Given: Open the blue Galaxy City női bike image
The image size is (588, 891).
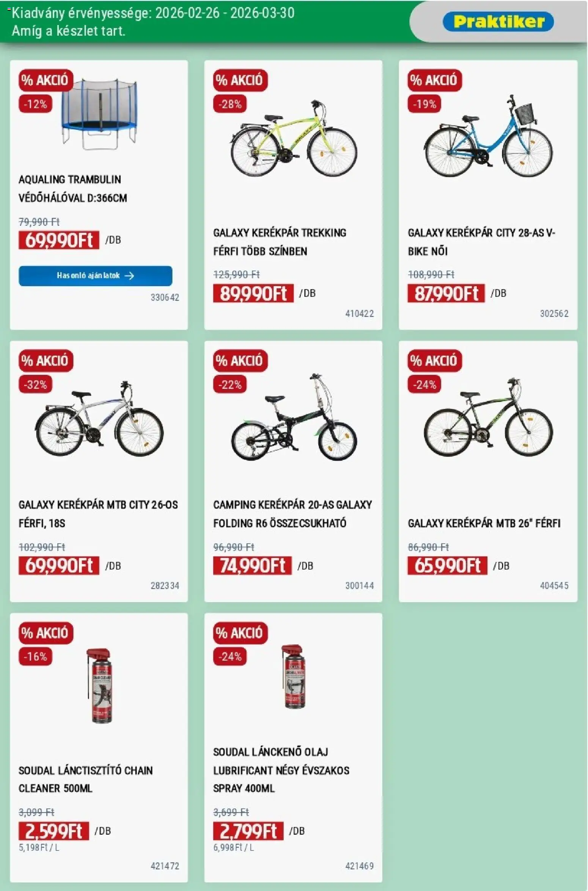Looking at the screenshot, I should [488, 137].
